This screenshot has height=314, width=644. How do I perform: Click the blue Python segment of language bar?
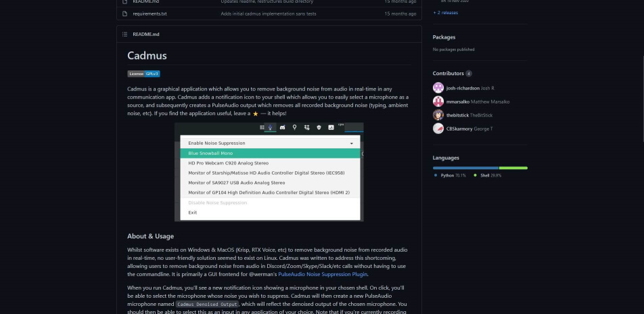pos(465,168)
